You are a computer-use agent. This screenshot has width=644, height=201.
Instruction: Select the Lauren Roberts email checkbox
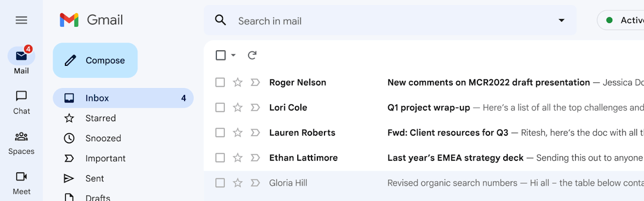coord(220,133)
